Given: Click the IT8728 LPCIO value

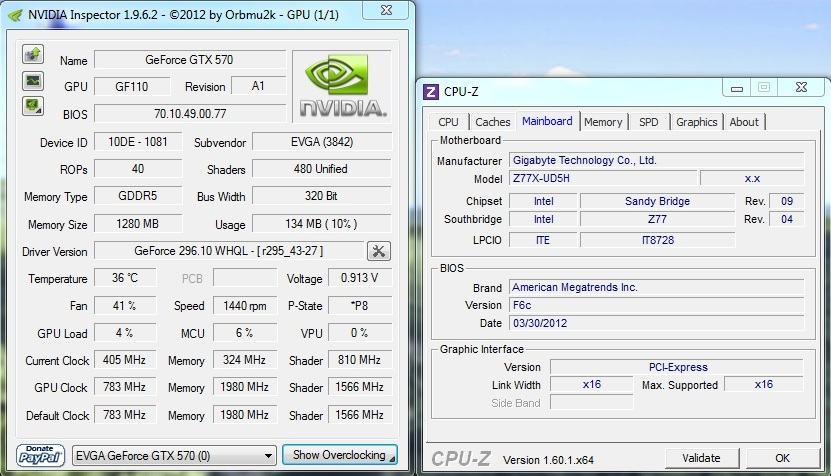Looking at the screenshot, I should (x=658, y=240).
